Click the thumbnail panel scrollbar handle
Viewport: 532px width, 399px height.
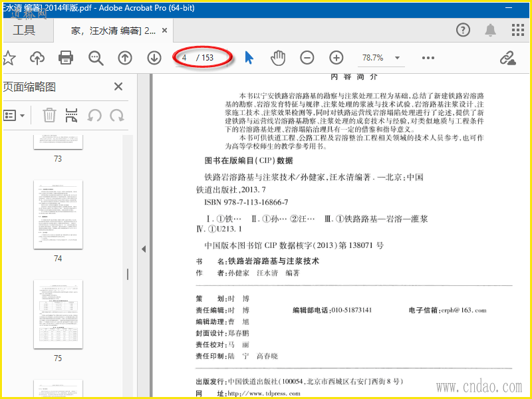pyautogui.click(x=128, y=274)
